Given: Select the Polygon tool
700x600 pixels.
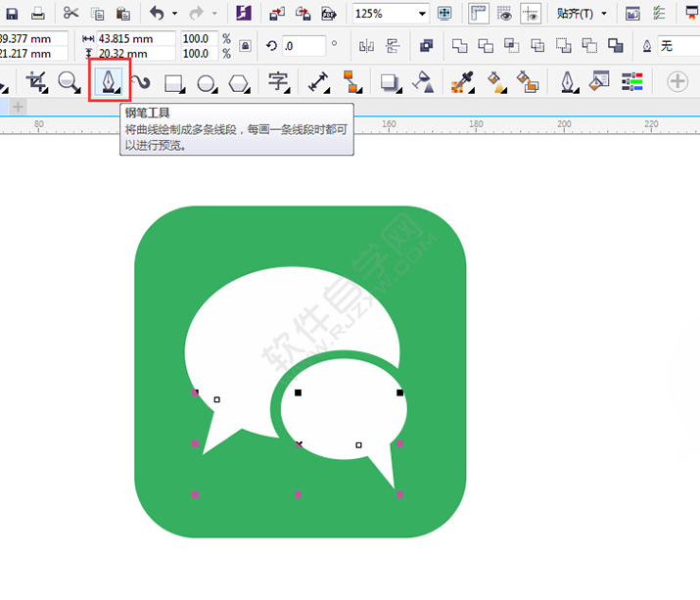Looking at the screenshot, I should tap(238, 83).
